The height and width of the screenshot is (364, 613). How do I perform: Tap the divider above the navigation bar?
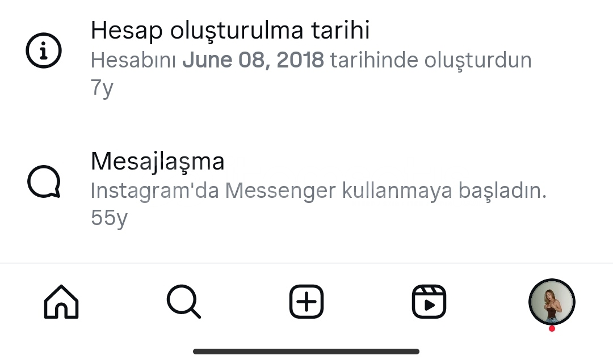(x=306, y=264)
